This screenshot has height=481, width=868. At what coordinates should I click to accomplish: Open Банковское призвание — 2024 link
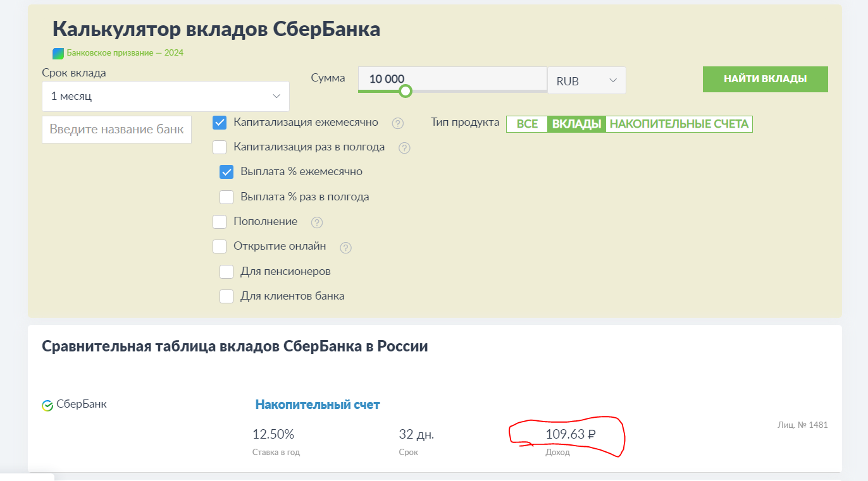(x=125, y=53)
